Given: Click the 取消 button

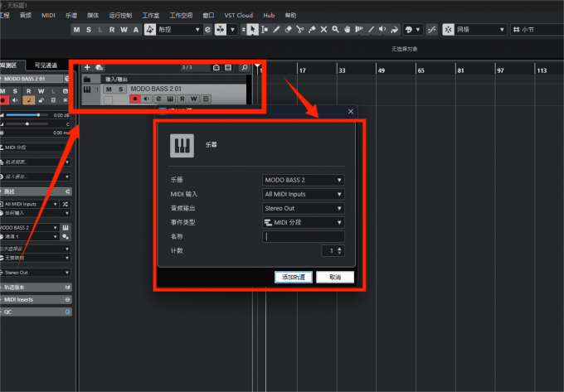Looking at the screenshot, I should (x=335, y=277).
